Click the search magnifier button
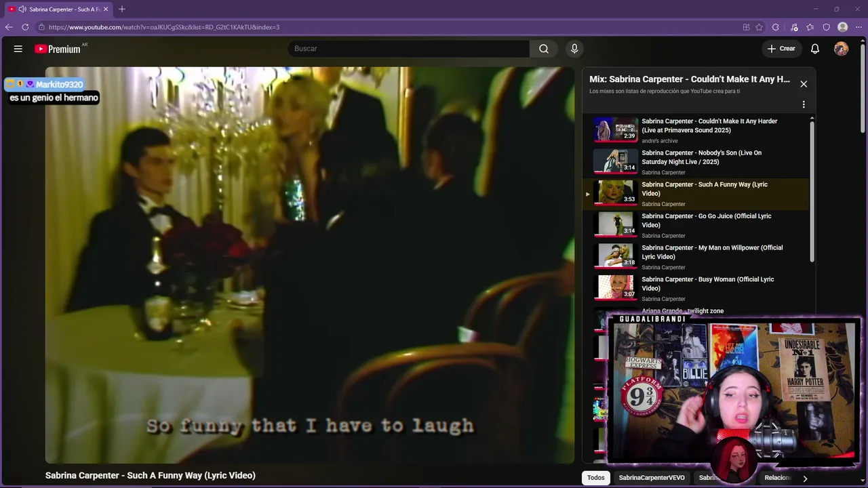This screenshot has width=868, height=488. pos(544,49)
